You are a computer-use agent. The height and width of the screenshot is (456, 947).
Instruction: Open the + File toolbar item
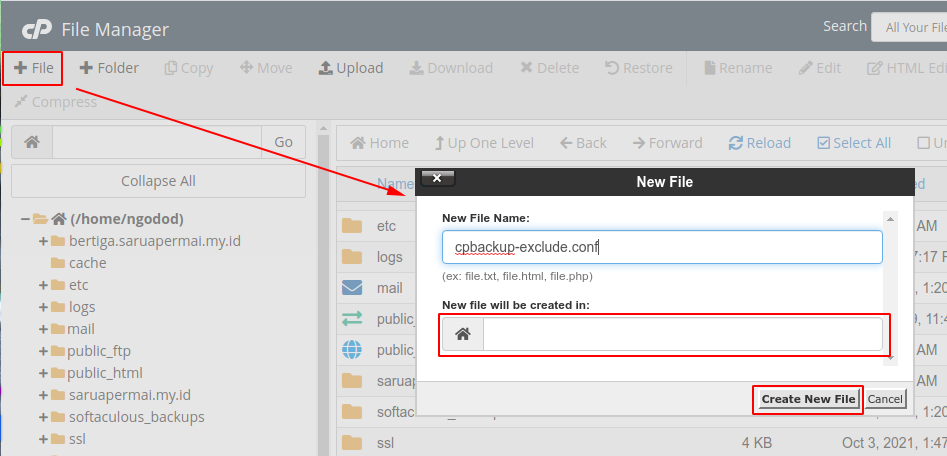pos(33,68)
